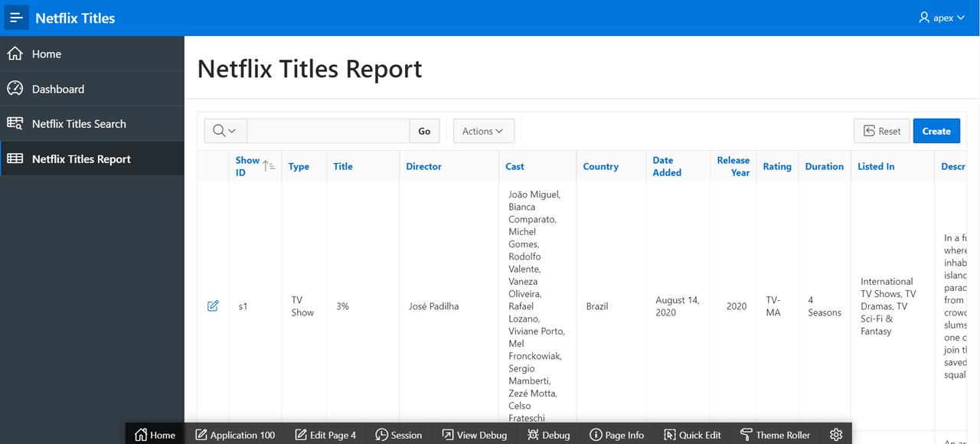Screen dimensions: 980x444
Task: Toggle the hamburger navigation menu
Action: (17, 18)
